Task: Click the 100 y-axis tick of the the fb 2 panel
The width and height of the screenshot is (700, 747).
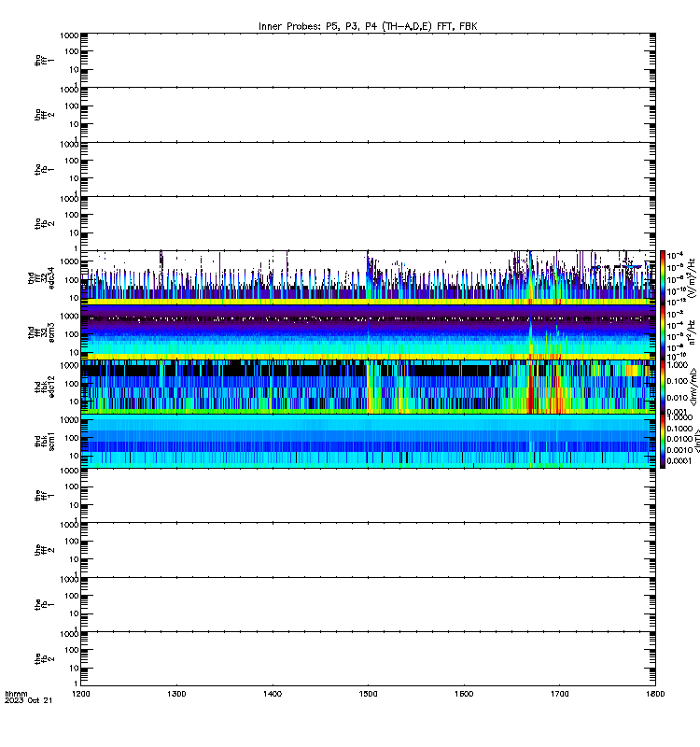Action: tap(72, 650)
